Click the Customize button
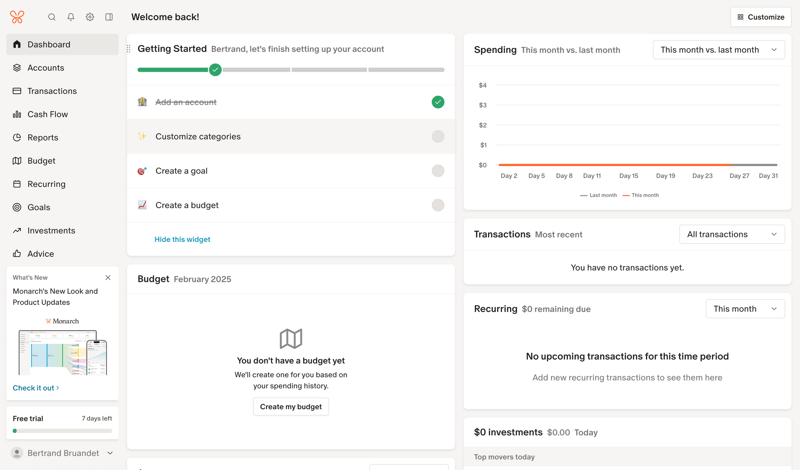 click(x=761, y=17)
